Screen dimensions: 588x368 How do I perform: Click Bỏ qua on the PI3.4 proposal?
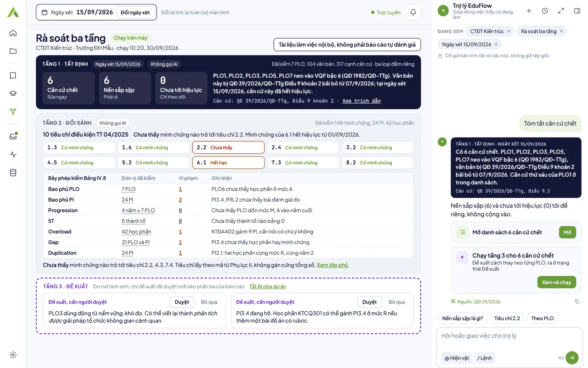click(397, 302)
